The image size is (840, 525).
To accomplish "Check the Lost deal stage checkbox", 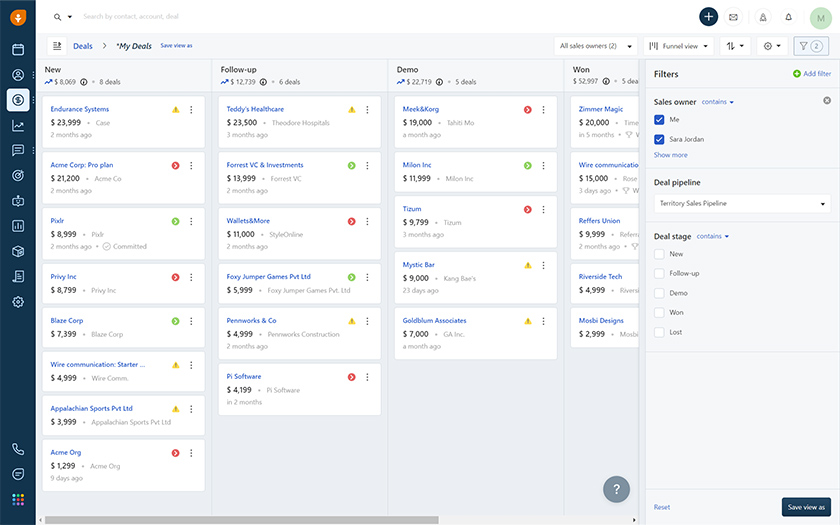I will pos(659,333).
